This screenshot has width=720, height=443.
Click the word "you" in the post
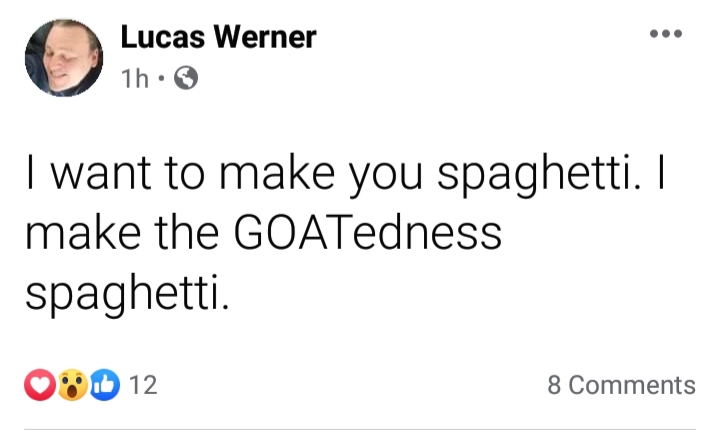(x=385, y=178)
